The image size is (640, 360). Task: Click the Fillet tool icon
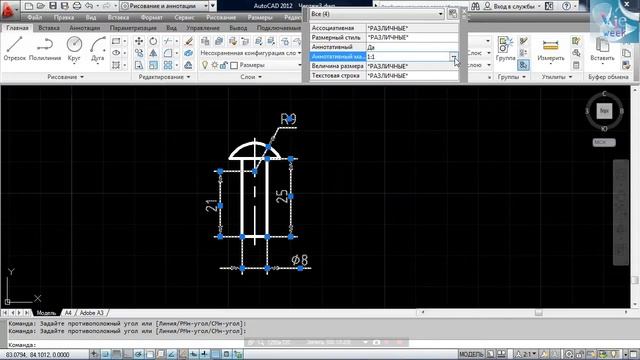(x=168, y=53)
